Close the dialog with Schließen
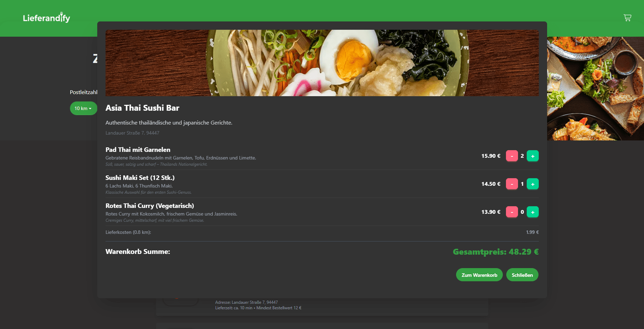644x329 pixels. click(522, 275)
